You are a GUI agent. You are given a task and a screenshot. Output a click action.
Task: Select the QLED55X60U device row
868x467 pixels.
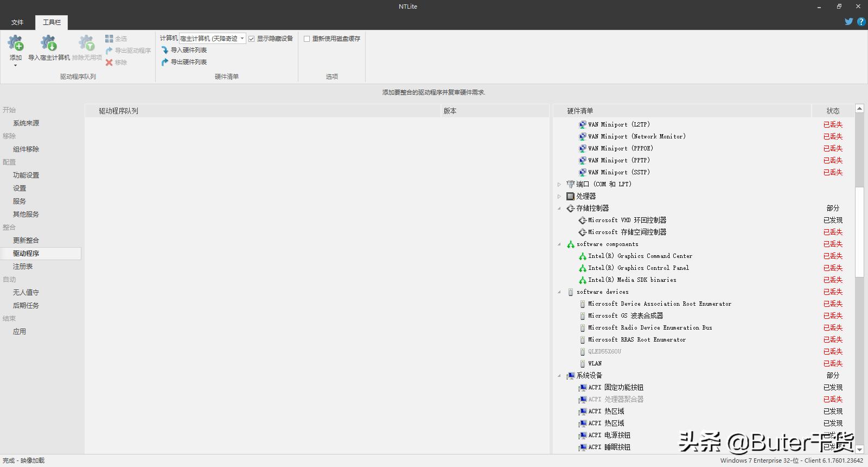pos(704,351)
